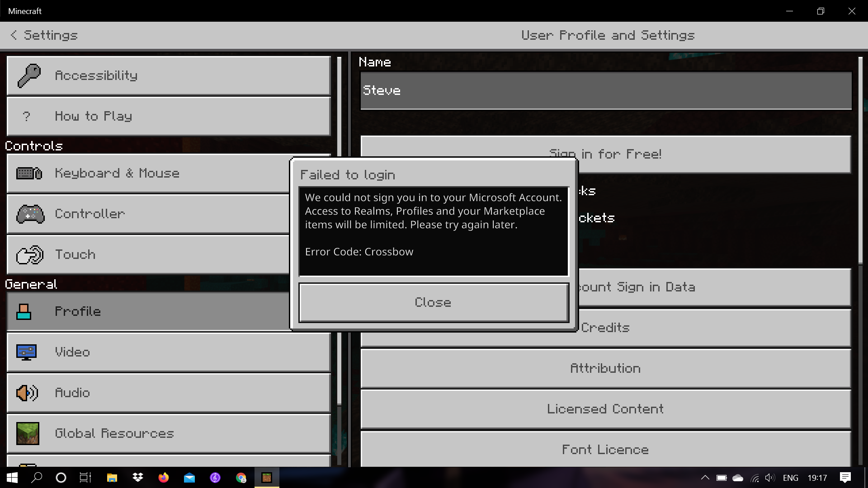Click the Controller gamepad icon

pyautogui.click(x=30, y=214)
